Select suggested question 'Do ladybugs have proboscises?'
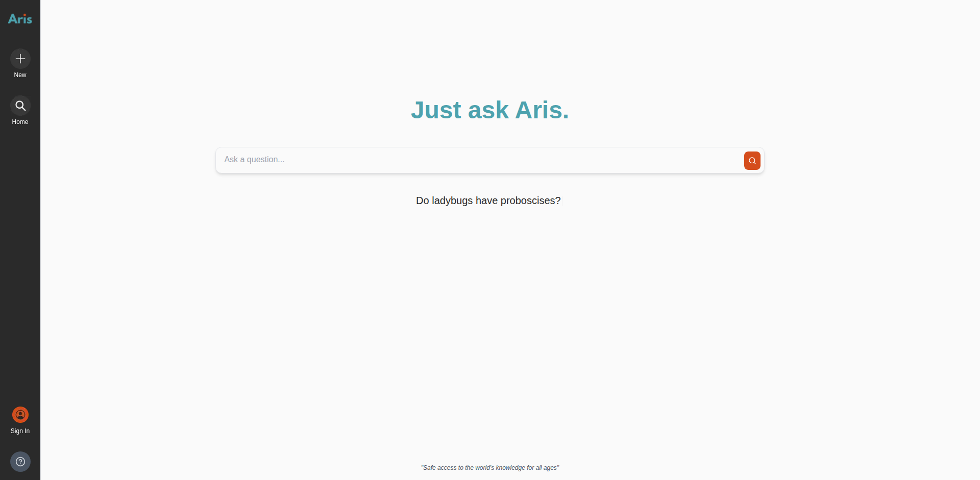 click(x=488, y=200)
